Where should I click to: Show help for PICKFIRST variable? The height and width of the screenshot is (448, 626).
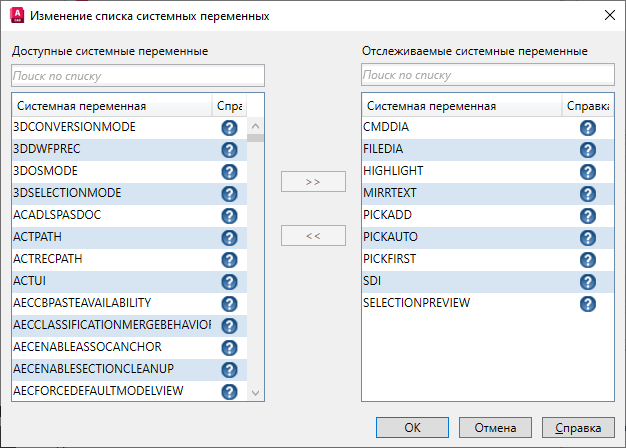tap(587, 260)
